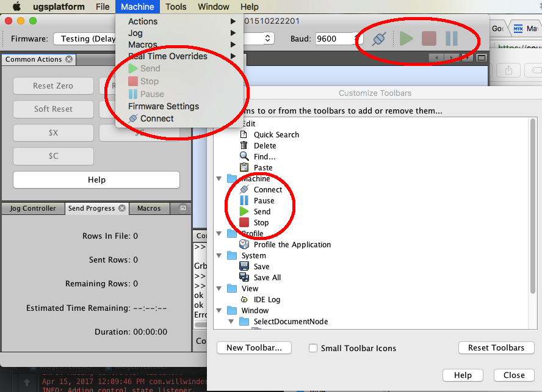This screenshot has height=392, width=542.
Task: Close the Machine menu in the menu bar
Action: coord(137,7)
